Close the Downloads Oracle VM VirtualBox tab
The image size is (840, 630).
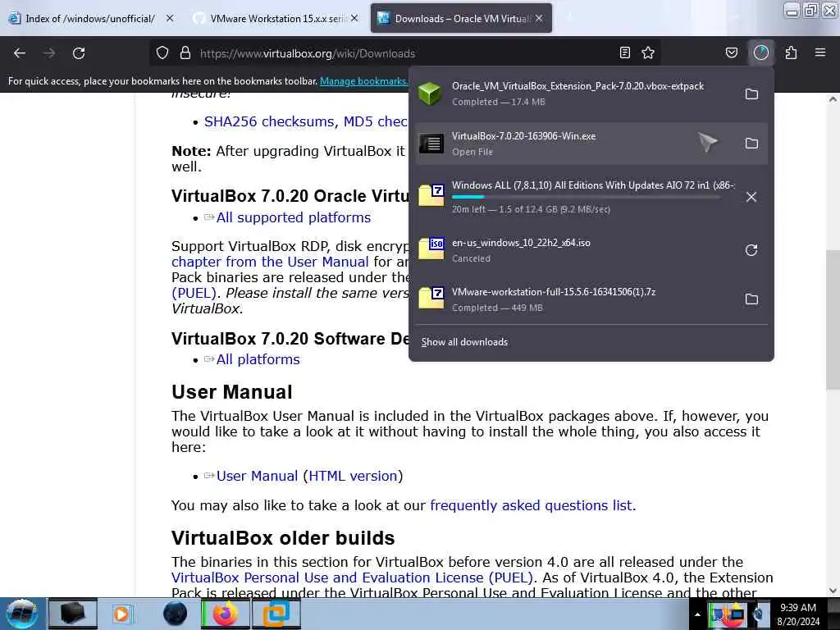pos(539,18)
